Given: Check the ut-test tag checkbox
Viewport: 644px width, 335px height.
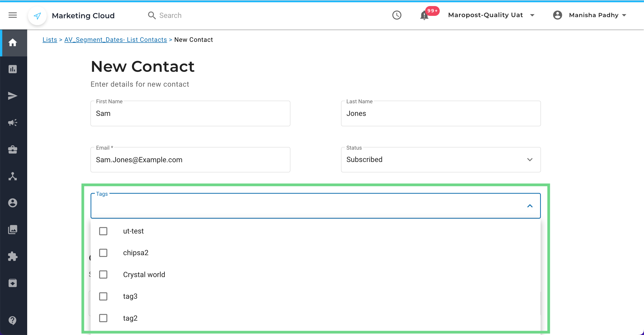Looking at the screenshot, I should 103,231.
